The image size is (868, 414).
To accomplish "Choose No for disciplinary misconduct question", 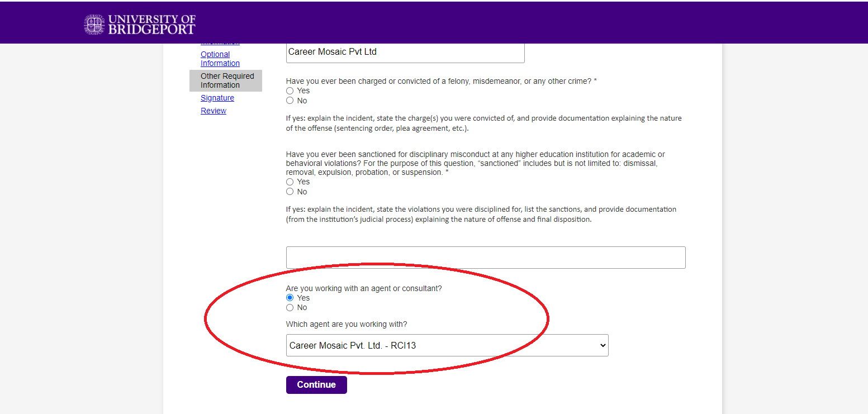I will point(290,192).
